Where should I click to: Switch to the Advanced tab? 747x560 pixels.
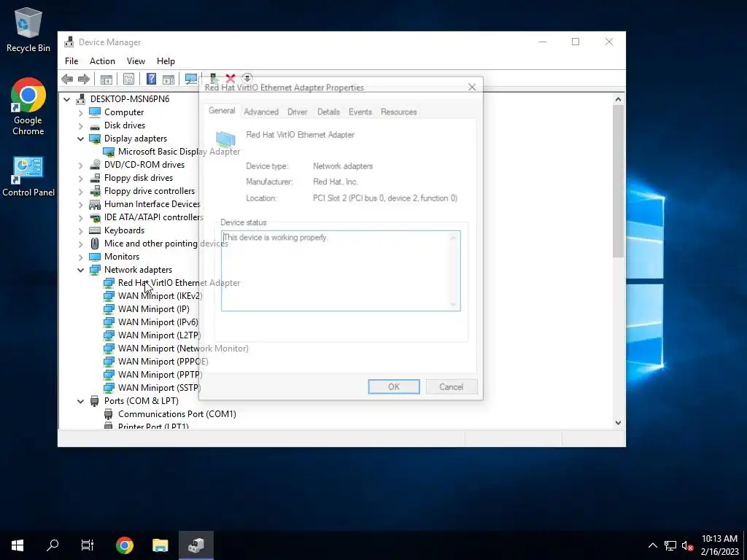[261, 112]
